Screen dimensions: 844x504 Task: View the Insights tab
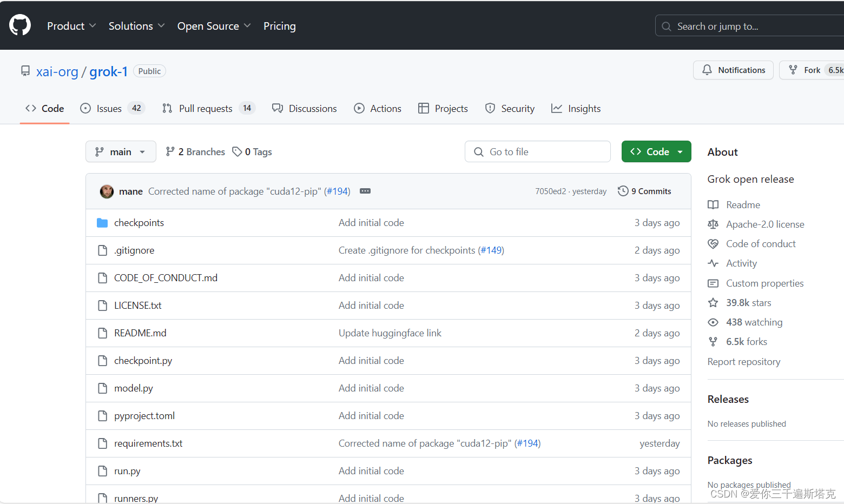pyautogui.click(x=576, y=109)
